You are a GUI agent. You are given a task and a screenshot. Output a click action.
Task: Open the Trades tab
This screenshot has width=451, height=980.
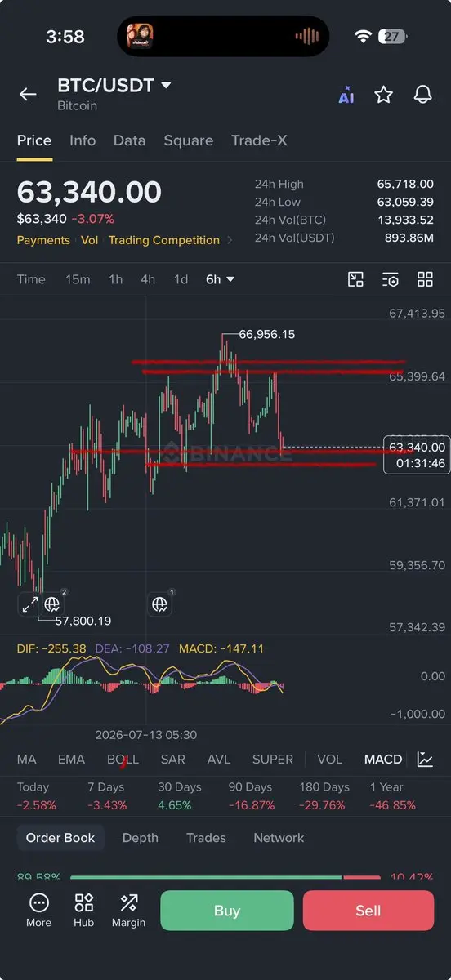[206, 837]
